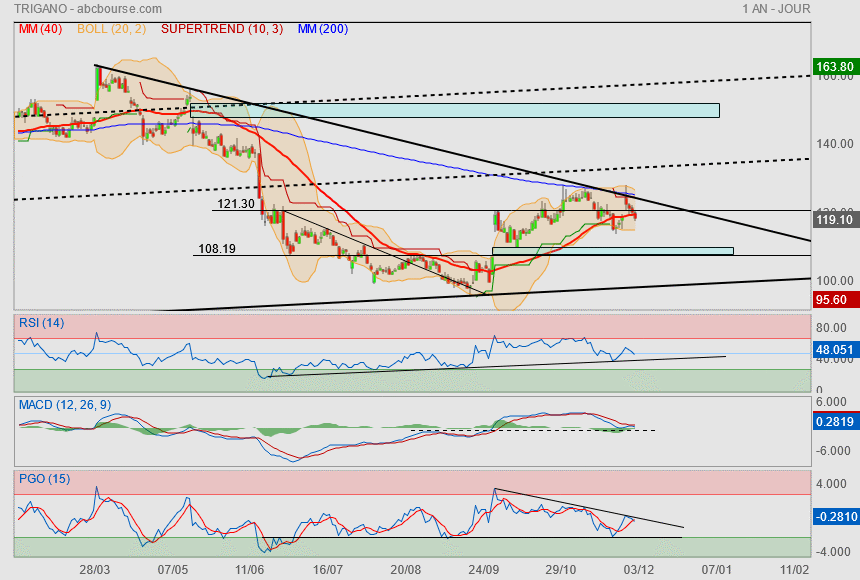The width and height of the screenshot is (860, 580).
Task: Click the 80.00 RSI axis label
Action: pyautogui.click(x=831, y=328)
